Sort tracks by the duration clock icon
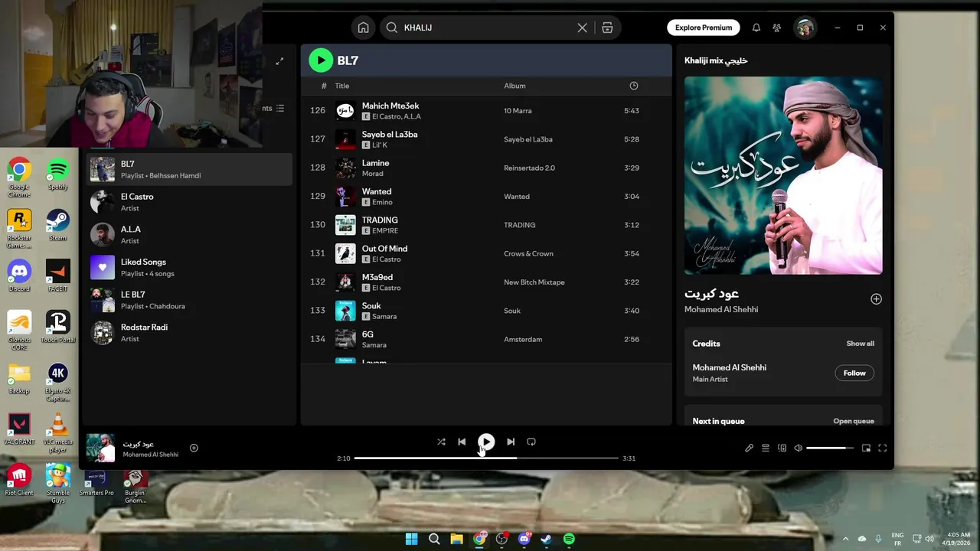Screen dimensions: 980x551 [633, 86]
